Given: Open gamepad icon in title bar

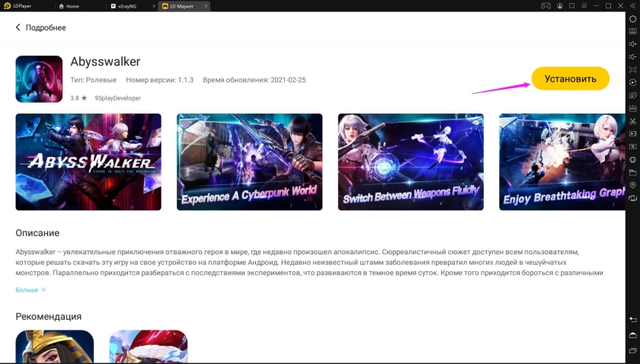Looking at the screenshot, I should click(x=546, y=5).
